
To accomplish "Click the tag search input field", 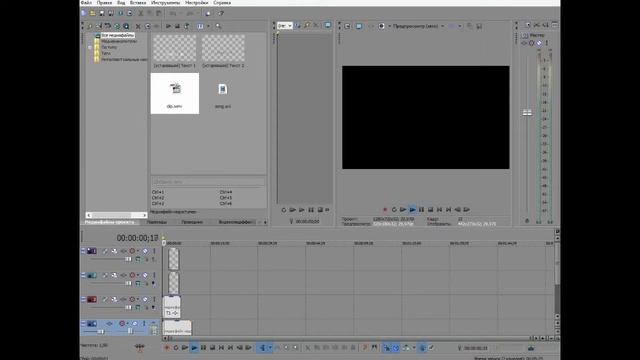I will (x=208, y=182).
